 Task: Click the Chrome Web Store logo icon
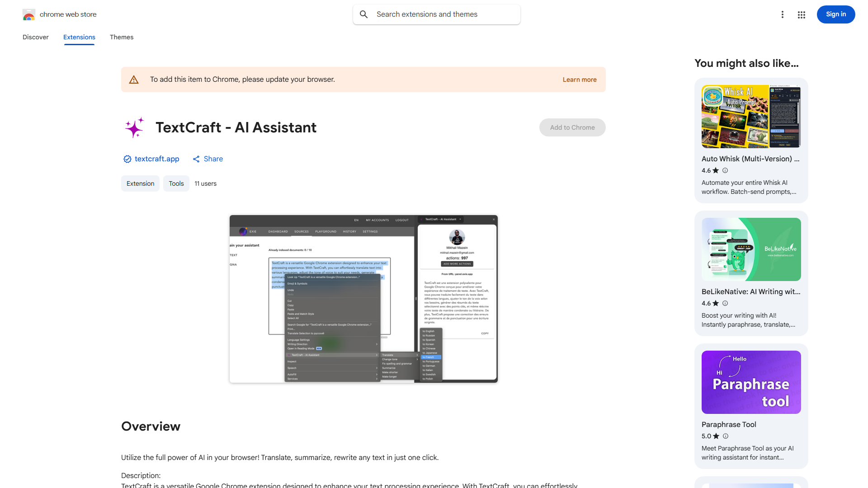29,14
